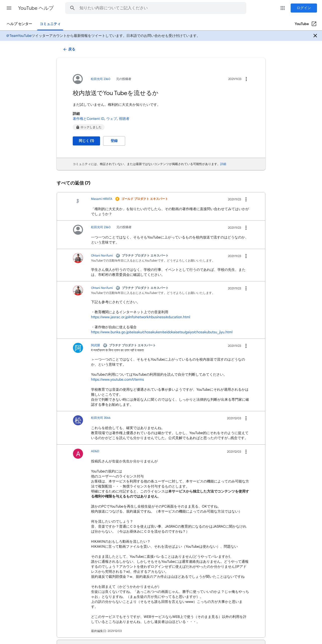This screenshot has width=322, height=644.
Task: Open the 視聴者 tag link
Action: tap(124, 119)
